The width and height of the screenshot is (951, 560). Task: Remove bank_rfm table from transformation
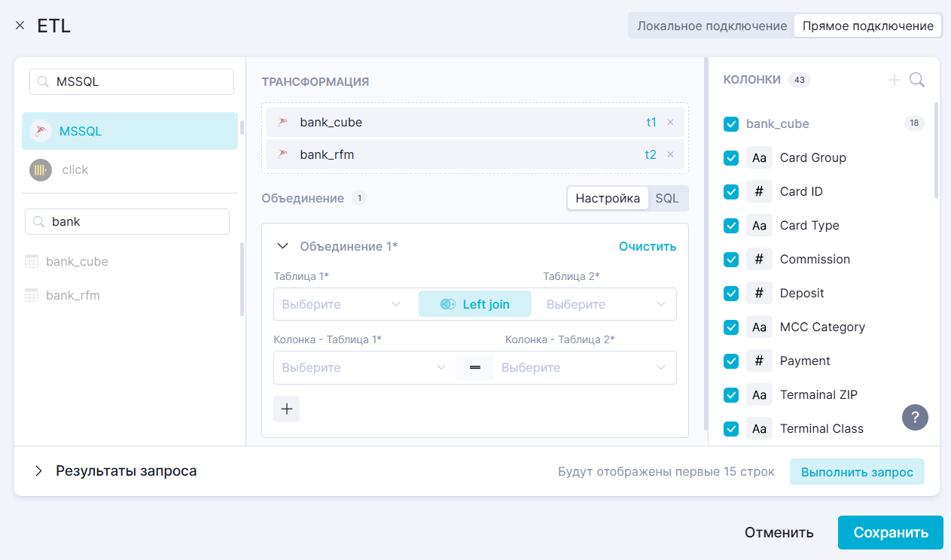pyautogui.click(x=670, y=155)
